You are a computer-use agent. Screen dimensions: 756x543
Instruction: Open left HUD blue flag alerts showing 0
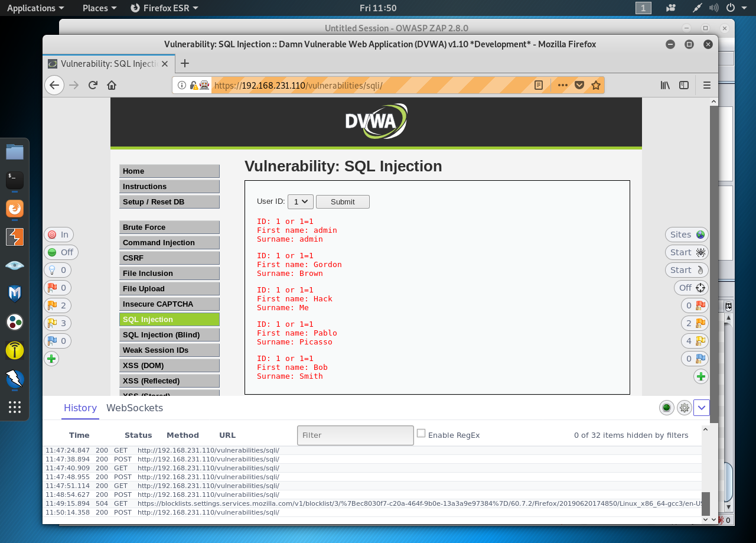click(57, 341)
